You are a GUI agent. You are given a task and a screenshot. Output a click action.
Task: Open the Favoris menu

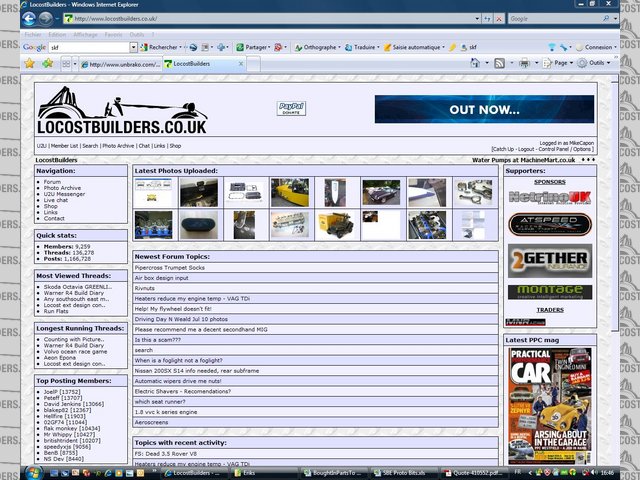113,35
